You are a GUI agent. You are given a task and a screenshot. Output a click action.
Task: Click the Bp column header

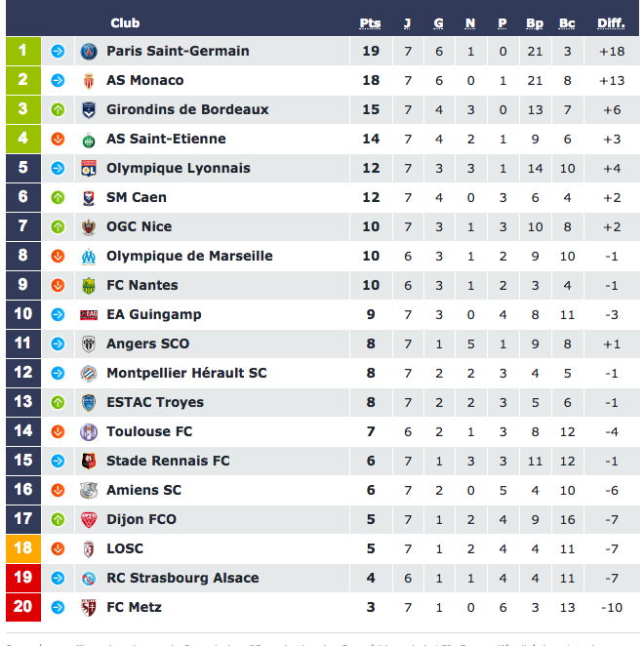click(535, 23)
